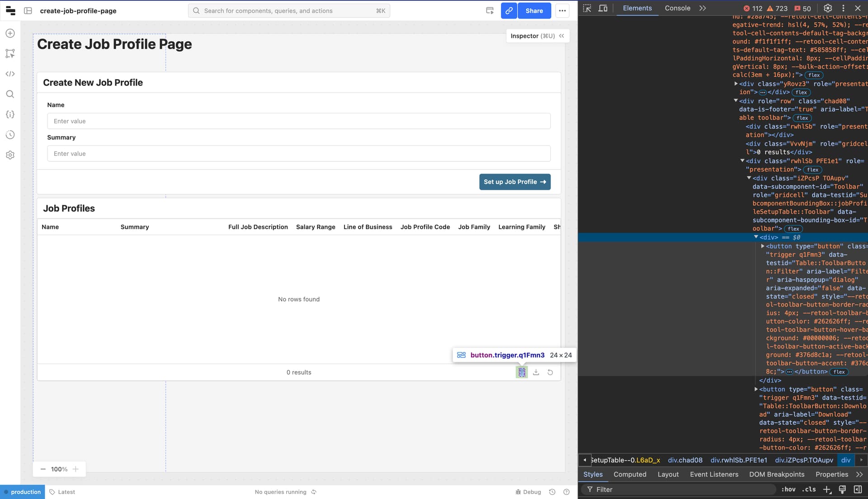This screenshot has height=499, width=868.
Task: Collapse the Inspector panel with the double chevron
Action: click(x=561, y=36)
